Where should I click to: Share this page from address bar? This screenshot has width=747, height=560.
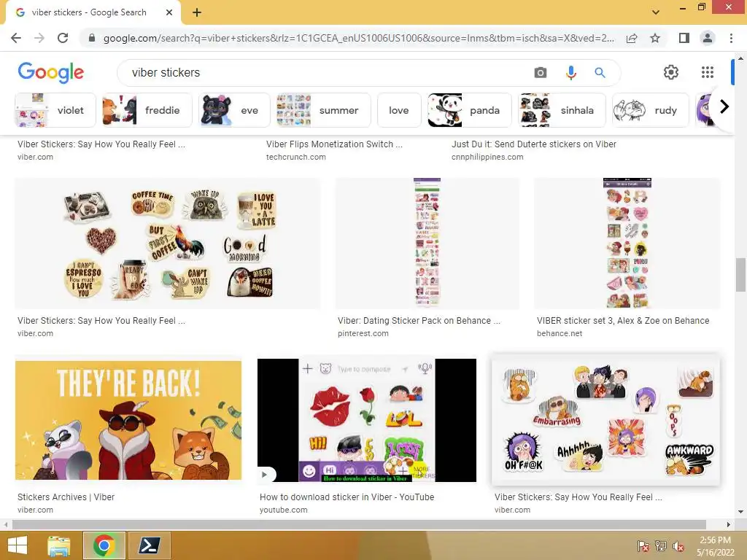click(632, 38)
